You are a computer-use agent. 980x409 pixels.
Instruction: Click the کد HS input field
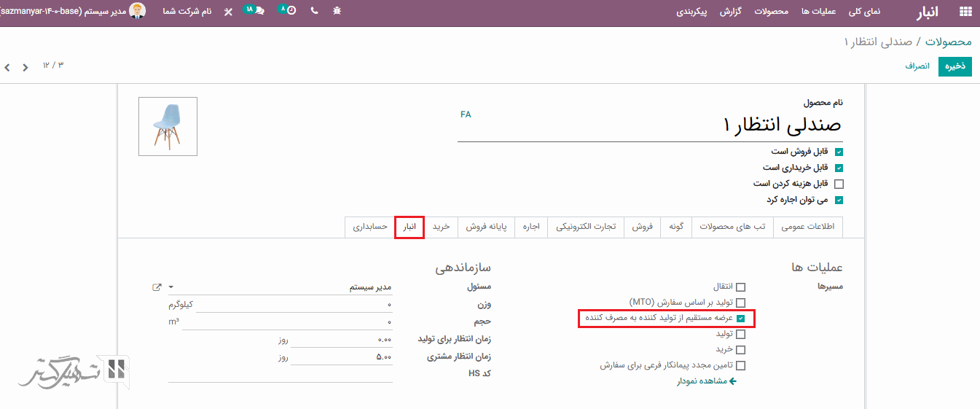pos(281,373)
